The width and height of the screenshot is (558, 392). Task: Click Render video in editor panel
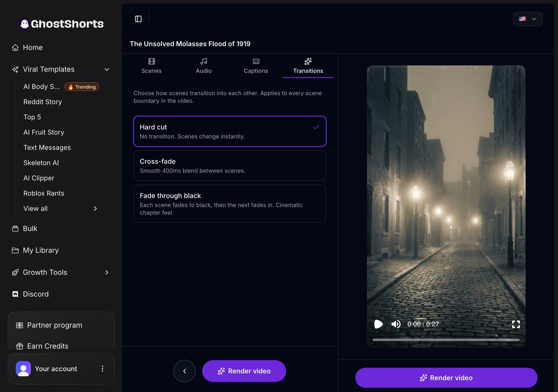pos(244,371)
